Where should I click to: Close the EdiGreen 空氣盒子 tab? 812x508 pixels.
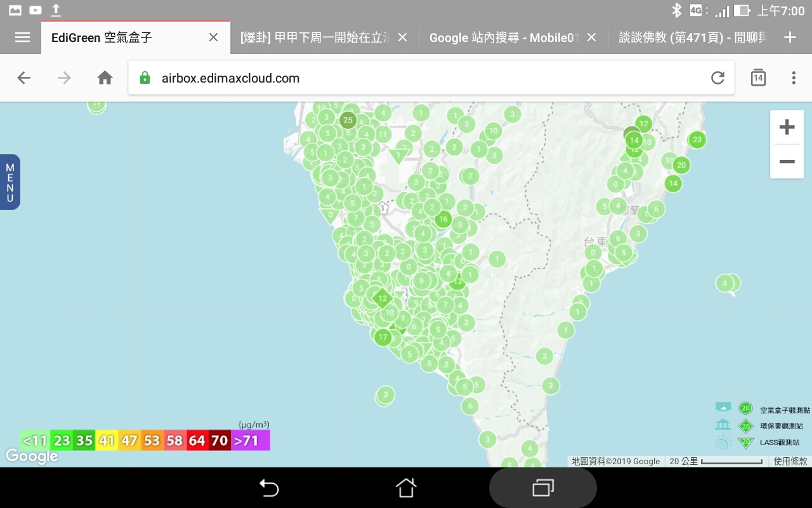click(x=214, y=37)
